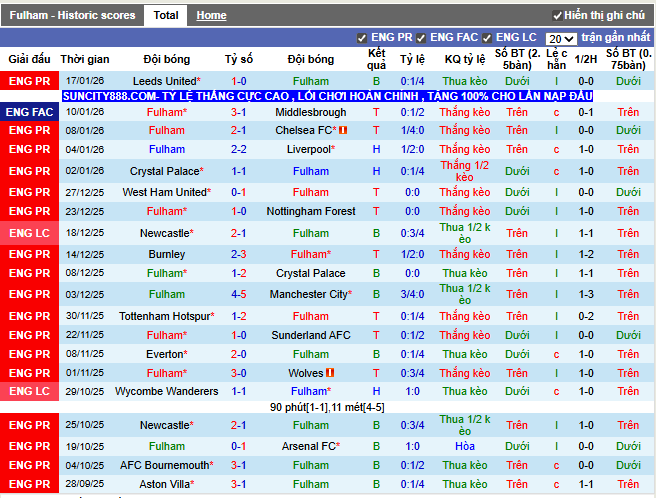Screen dimensions: 656x498
Task: Open Burnley team link
Action: tap(167, 254)
